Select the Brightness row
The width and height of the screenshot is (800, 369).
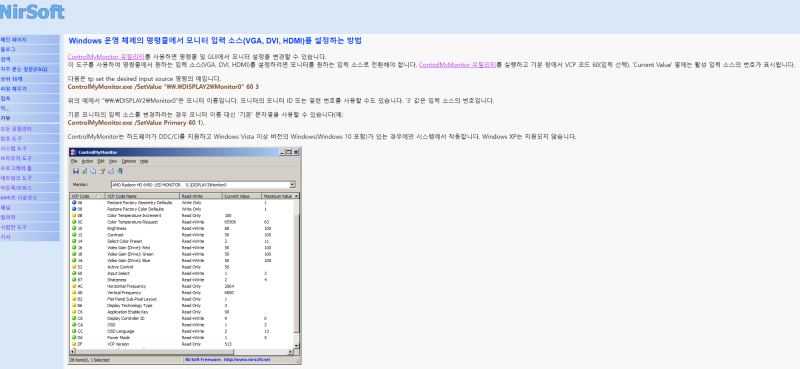(x=182, y=229)
